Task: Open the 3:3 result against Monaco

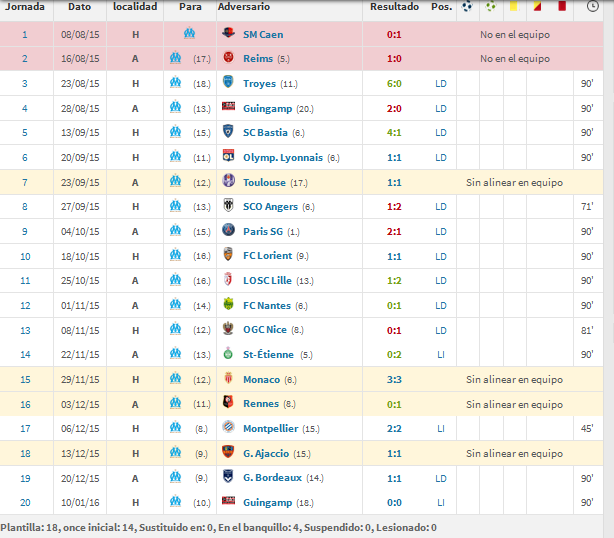Action: 394,379
